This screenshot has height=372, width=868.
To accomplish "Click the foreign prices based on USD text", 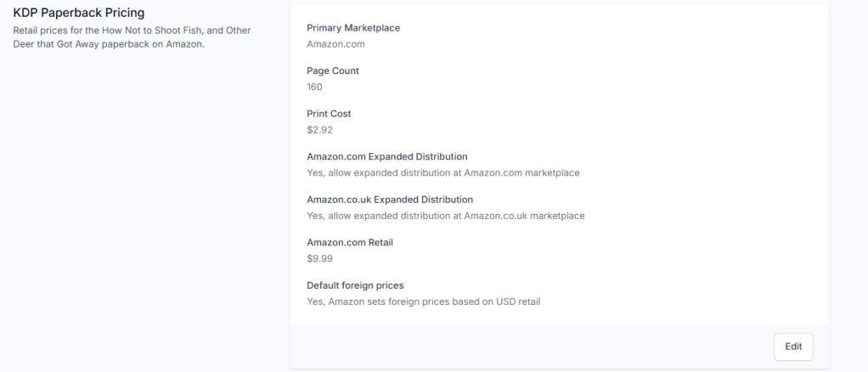I will coord(423,302).
